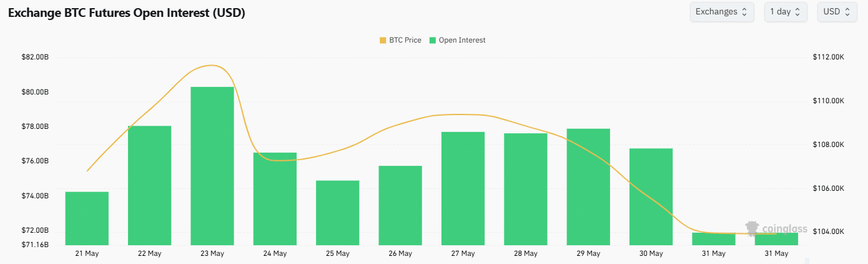Screen dimensions: 868x264
Task: Click the 21 May open interest bar
Action: [87, 218]
